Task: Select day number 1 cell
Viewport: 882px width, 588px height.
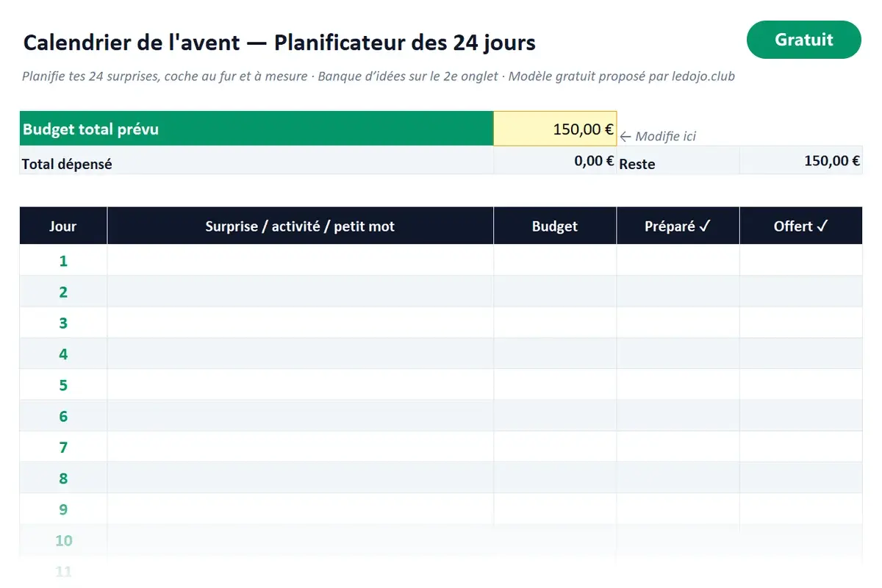Action: (x=63, y=260)
